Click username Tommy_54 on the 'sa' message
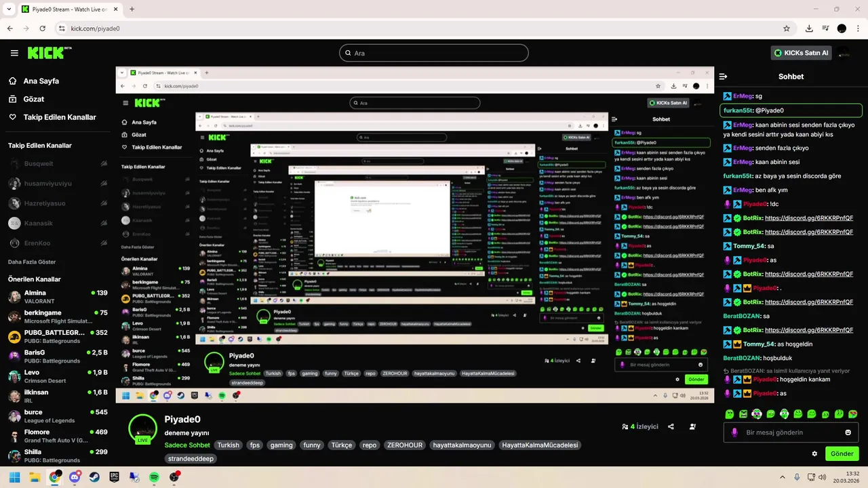868x488 pixels. click(749, 246)
